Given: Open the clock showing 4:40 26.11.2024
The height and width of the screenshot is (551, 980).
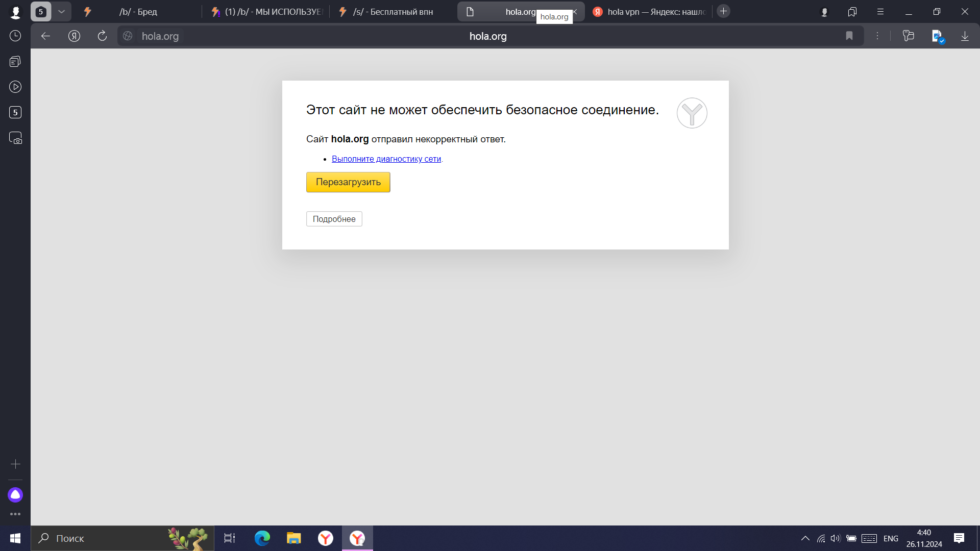Looking at the screenshot, I should click(924, 538).
